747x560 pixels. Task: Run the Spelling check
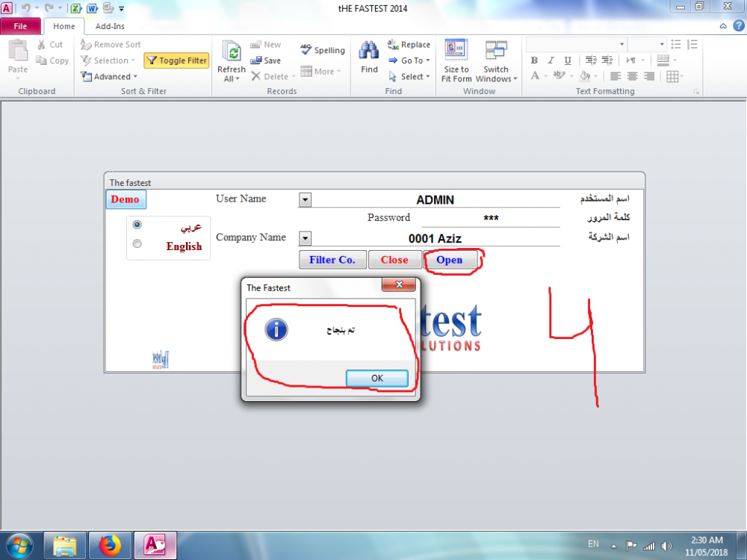click(323, 50)
